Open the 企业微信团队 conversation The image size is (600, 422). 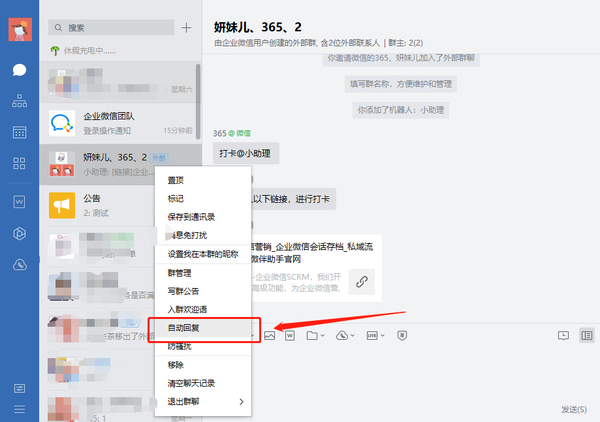pyautogui.click(x=120, y=123)
